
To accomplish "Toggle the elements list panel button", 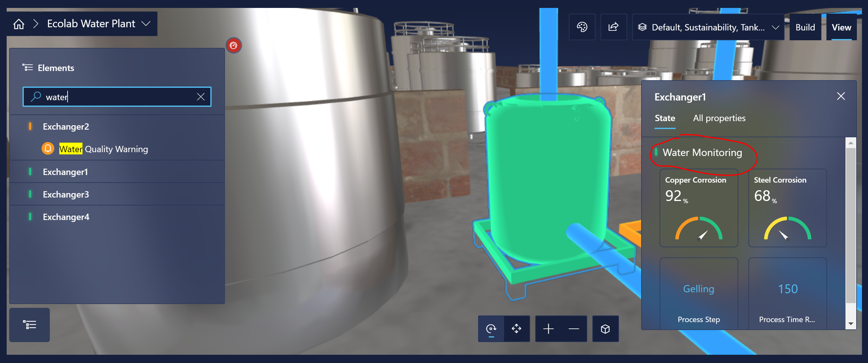I will click(x=29, y=325).
